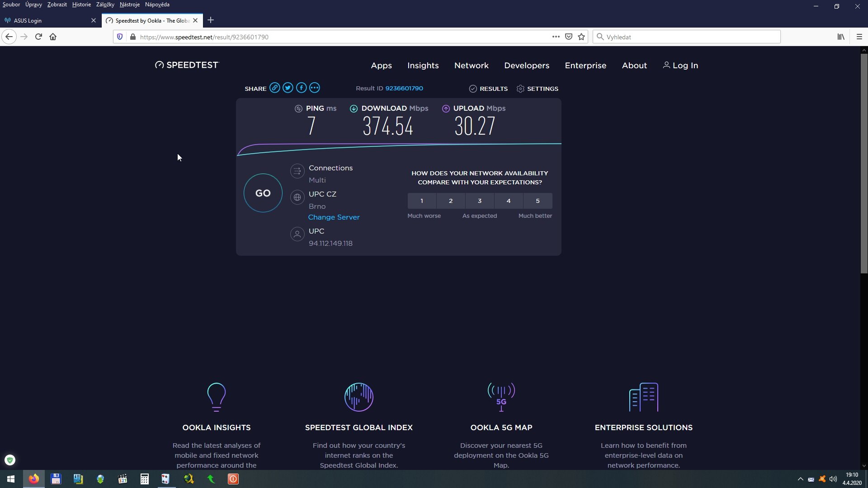Copy result link via share link icon

[274, 88]
